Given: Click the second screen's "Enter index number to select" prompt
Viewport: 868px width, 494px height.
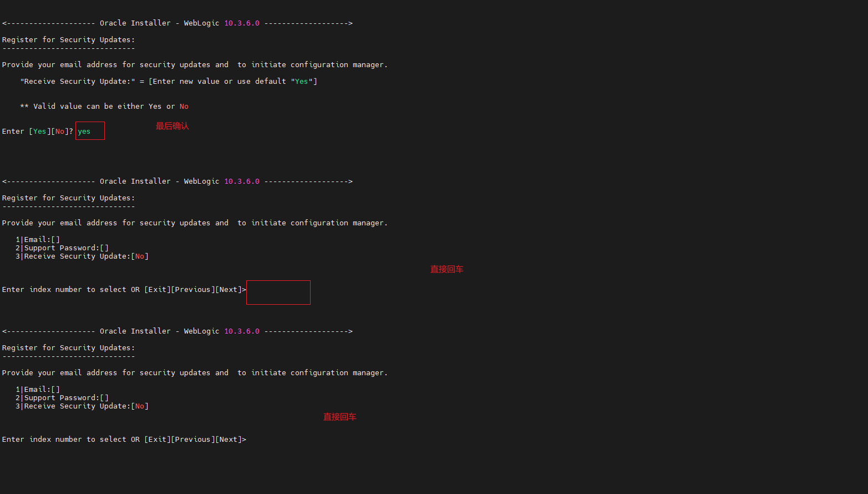Looking at the screenshot, I should [x=124, y=290].
